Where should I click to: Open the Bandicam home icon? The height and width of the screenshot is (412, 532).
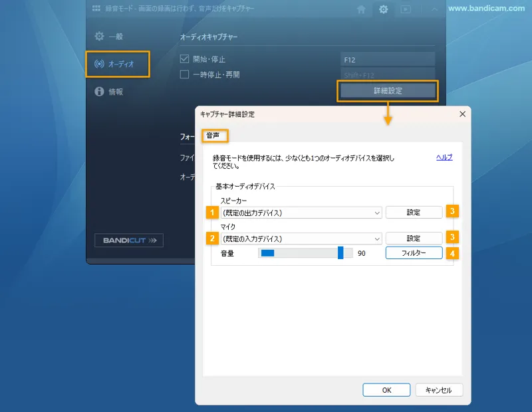click(361, 9)
